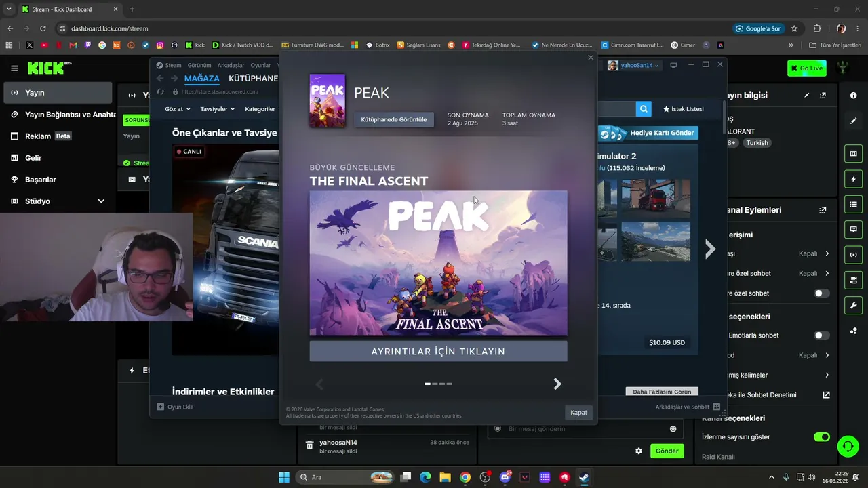Click the wrench icon in right rail
This screenshot has width=868, height=488.
point(853,306)
